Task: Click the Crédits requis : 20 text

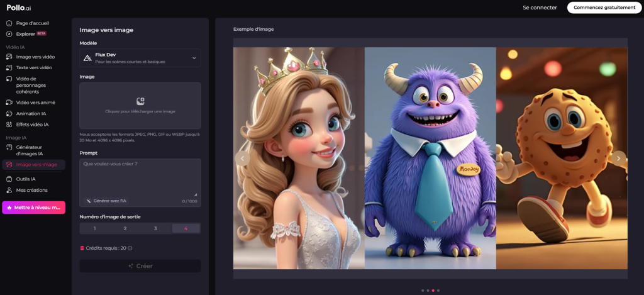Action: 106,248
